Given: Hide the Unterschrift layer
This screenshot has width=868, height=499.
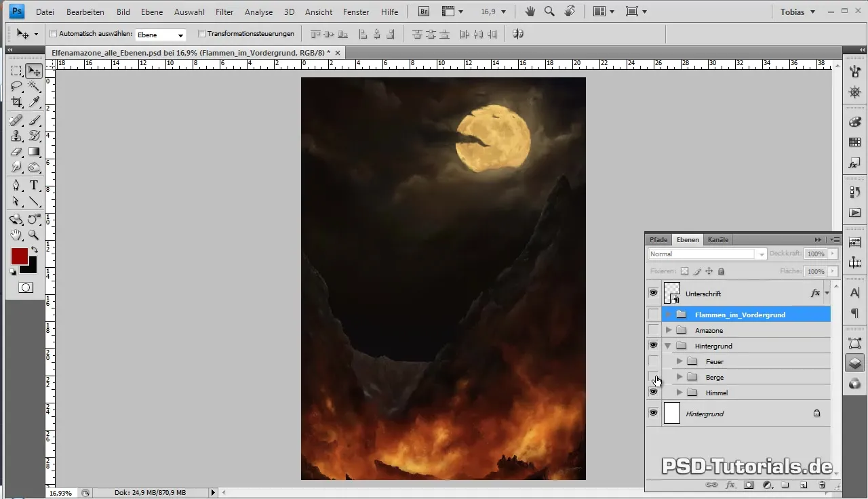Looking at the screenshot, I should tap(653, 293).
